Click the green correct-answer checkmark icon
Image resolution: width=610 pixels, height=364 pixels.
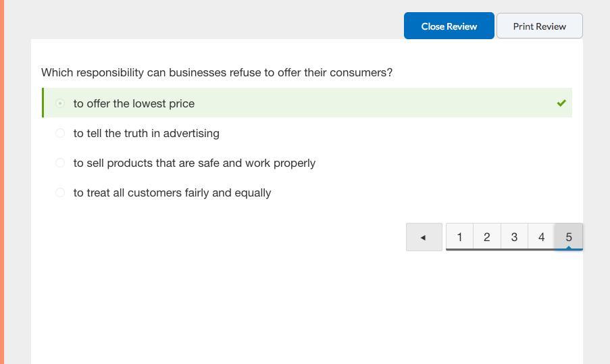pos(561,103)
